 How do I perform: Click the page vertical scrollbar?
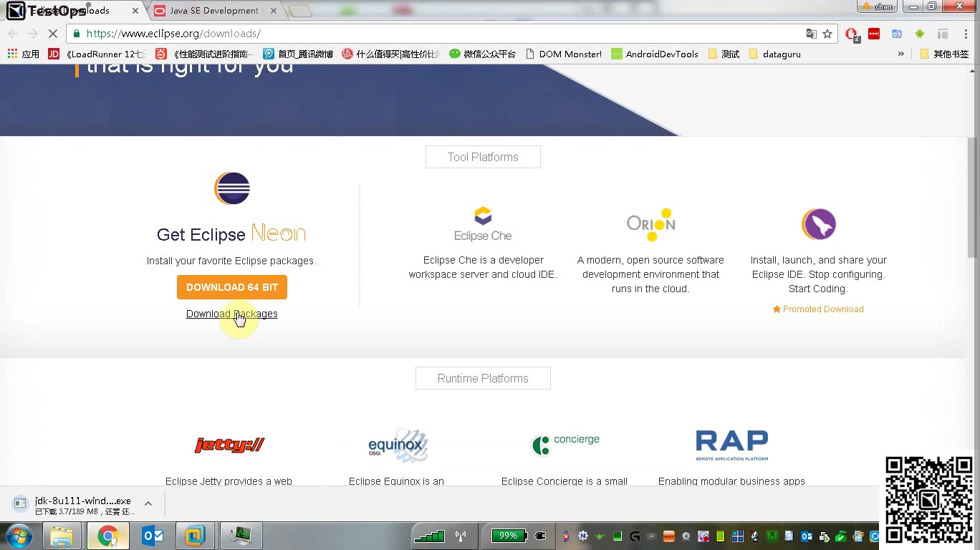(x=972, y=198)
